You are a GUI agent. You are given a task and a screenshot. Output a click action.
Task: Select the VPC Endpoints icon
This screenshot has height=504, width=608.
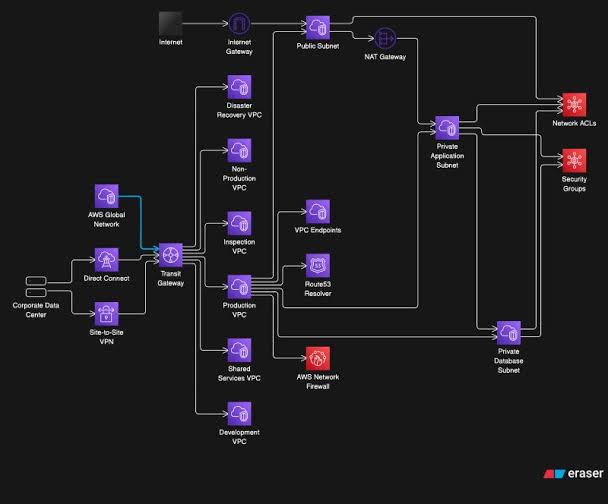[318, 212]
